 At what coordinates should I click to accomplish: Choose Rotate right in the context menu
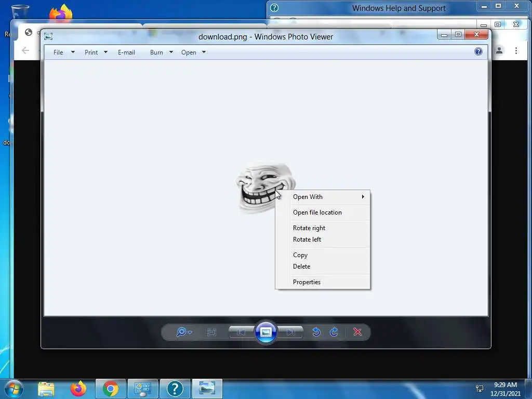(x=323, y=228)
